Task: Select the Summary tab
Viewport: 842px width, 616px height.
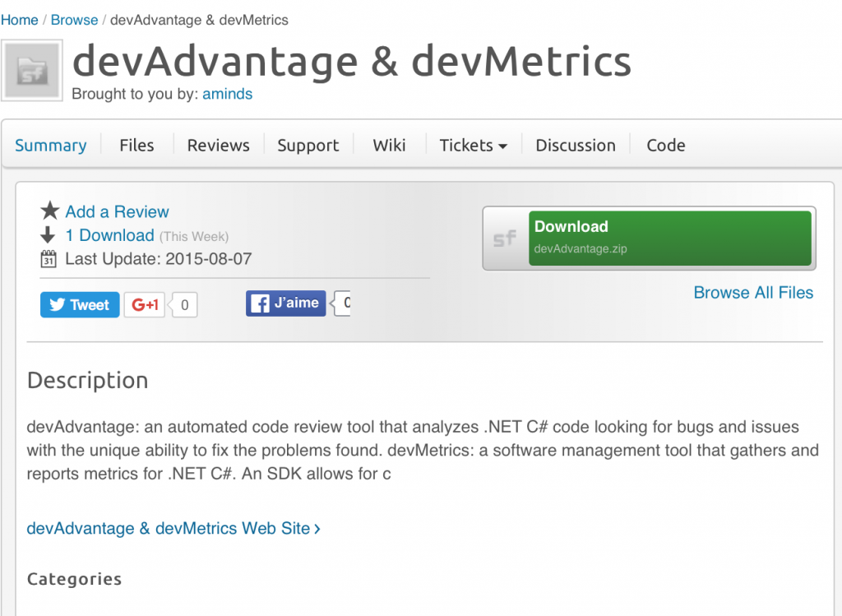Action: 50,145
